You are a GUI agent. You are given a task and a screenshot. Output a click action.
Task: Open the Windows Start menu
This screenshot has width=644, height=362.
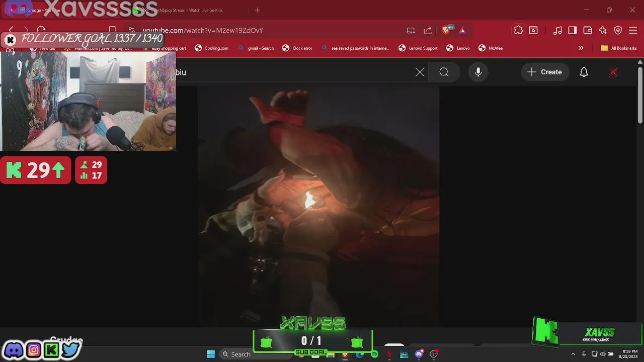tap(211, 354)
